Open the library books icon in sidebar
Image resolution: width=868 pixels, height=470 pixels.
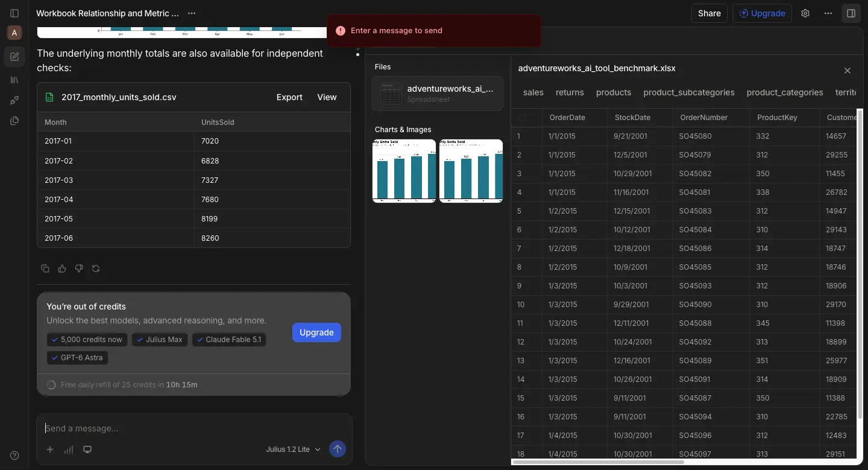[14, 80]
